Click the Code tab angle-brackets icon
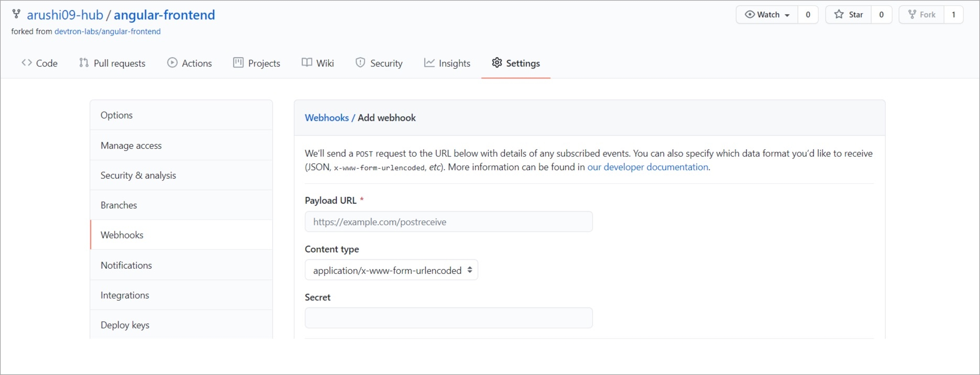The image size is (980, 375). click(x=27, y=63)
